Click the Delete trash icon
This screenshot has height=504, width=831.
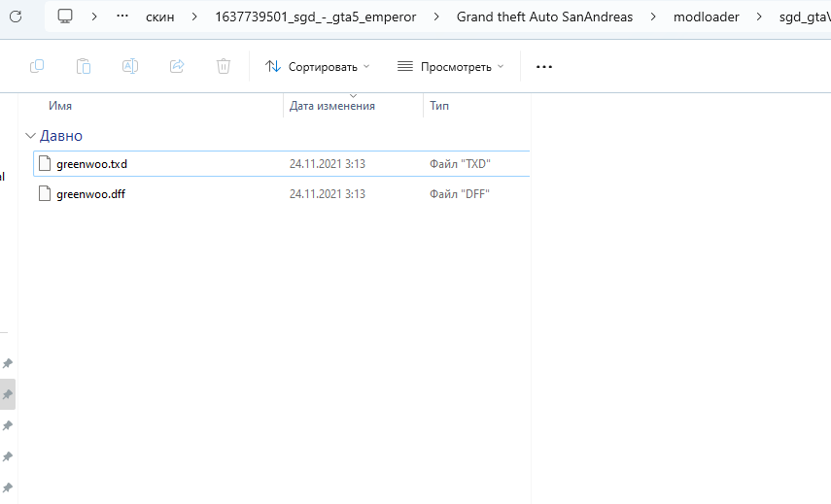(224, 66)
